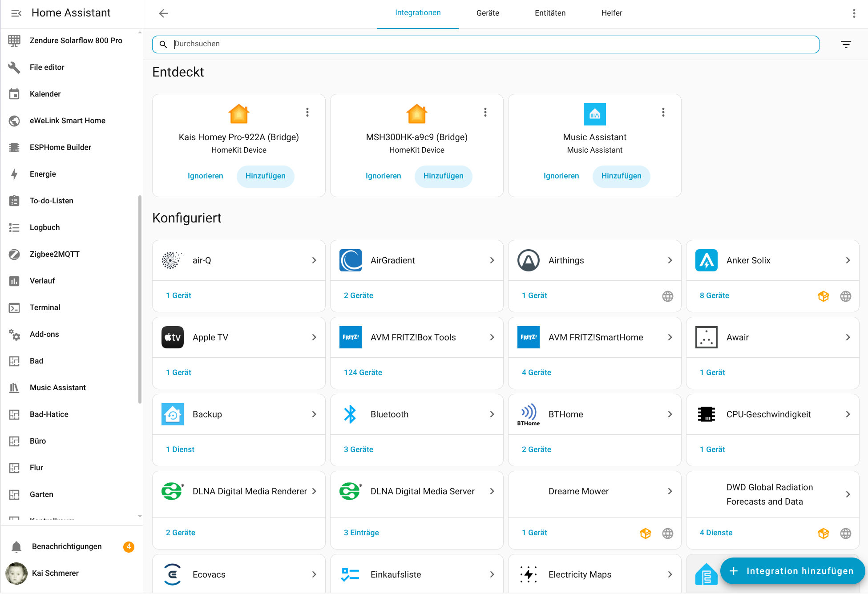
Task: Collapse the sidebar with hamburger icon
Action: [16, 13]
